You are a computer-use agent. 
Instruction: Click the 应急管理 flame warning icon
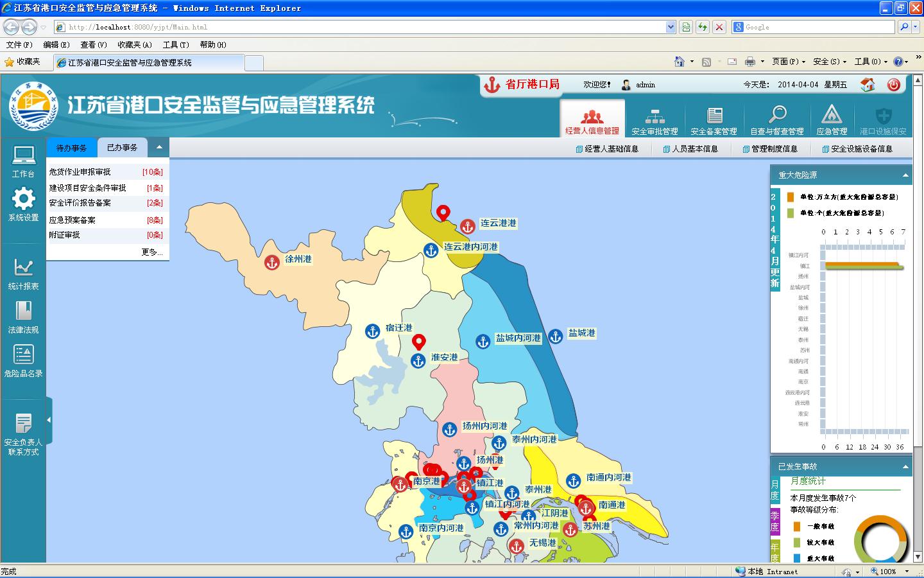[x=832, y=116]
